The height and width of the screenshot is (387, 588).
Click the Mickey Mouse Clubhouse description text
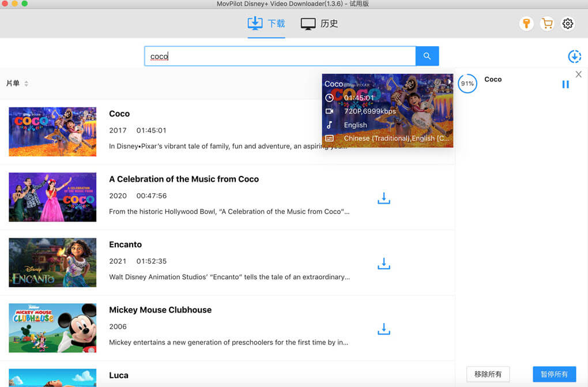tap(228, 343)
